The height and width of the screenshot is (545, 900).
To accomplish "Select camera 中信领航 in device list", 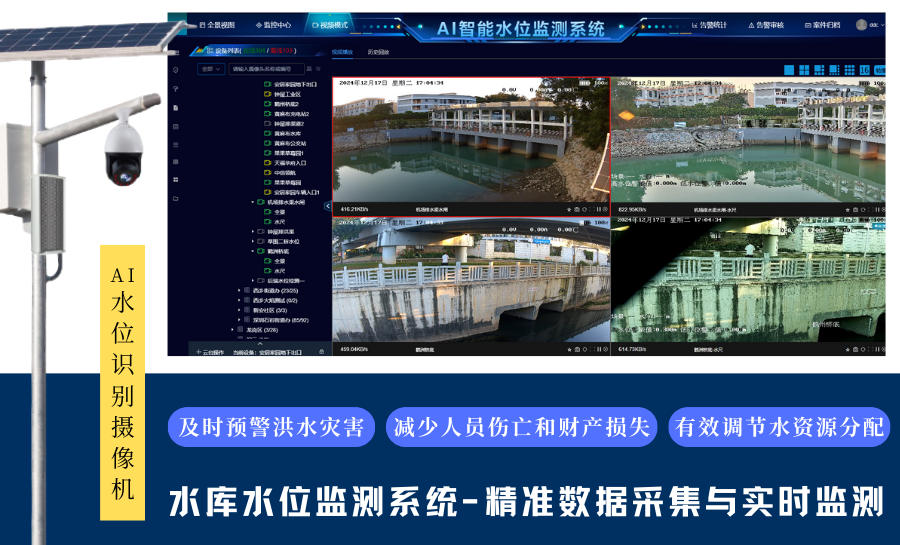I will click(284, 173).
